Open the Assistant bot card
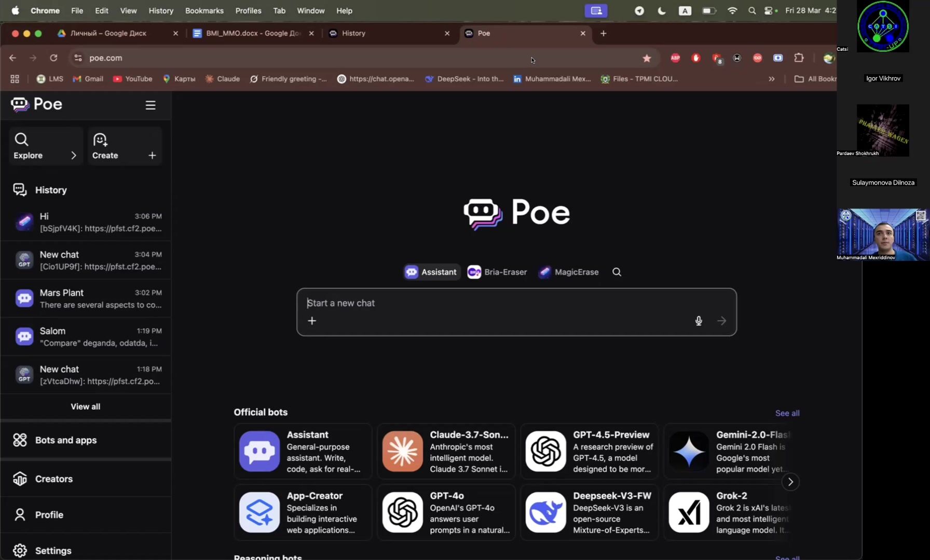The image size is (930, 560). [x=303, y=451]
